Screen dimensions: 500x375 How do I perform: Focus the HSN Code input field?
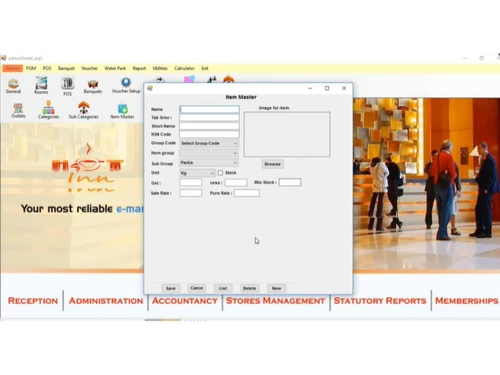tap(209, 134)
